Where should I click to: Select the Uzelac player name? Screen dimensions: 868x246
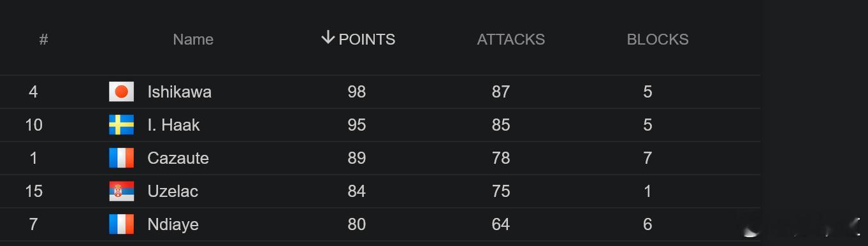click(173, 191)
